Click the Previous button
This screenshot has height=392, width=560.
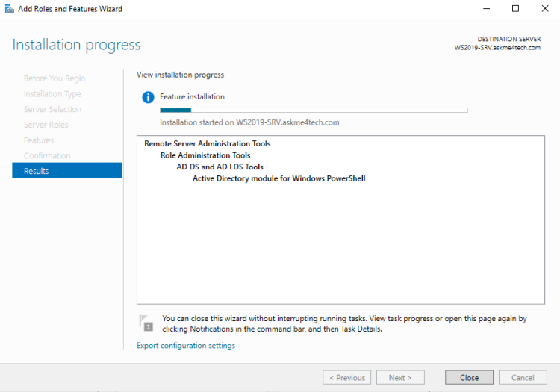click(346, 377)
